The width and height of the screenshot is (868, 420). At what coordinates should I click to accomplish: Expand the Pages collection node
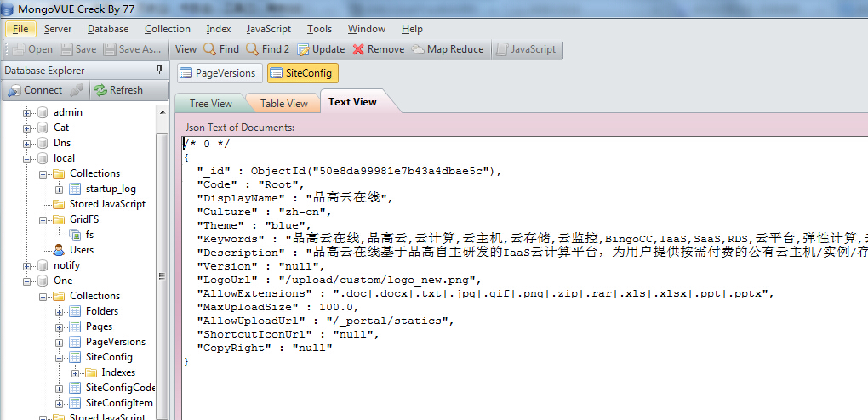59,327
